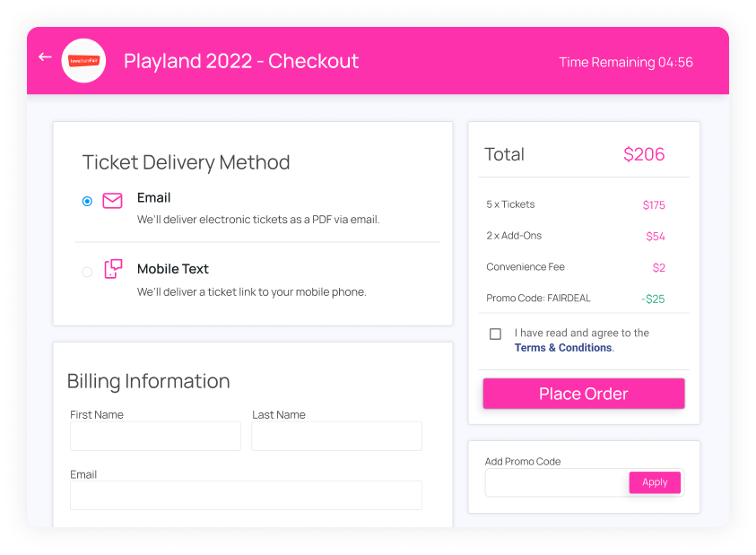Click into the First Name field

click(155, 436)
